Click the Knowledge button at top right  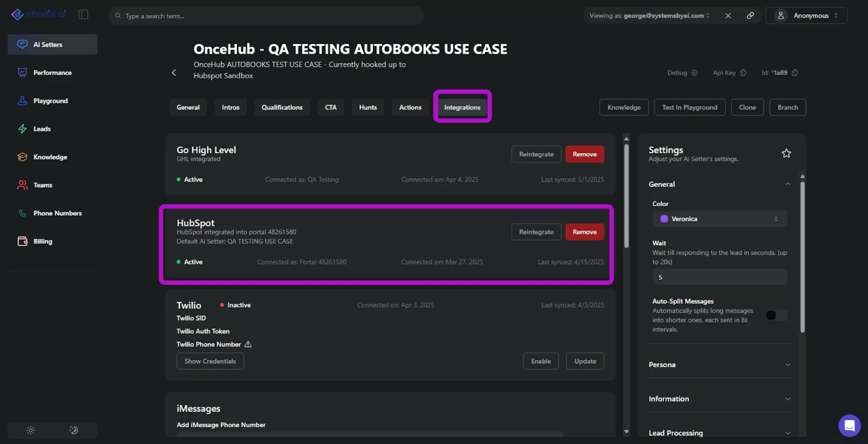tap(624, 107)
